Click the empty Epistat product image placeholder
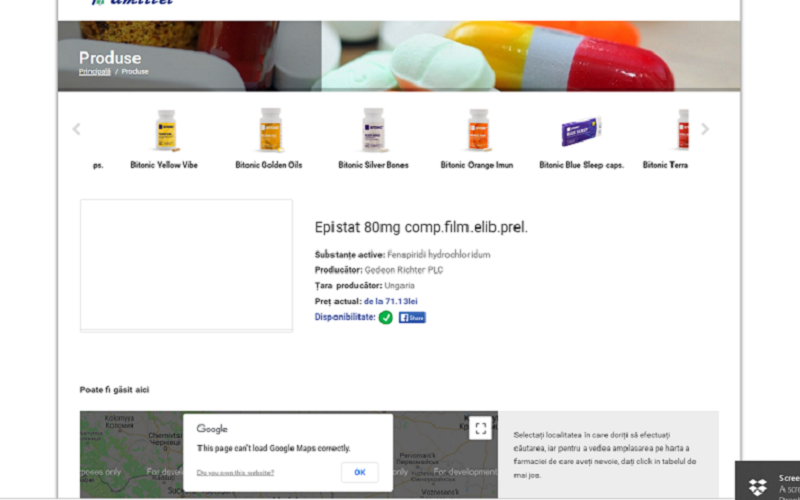The image size is (800, 500). pyautogui.click(x=186, y=265)
